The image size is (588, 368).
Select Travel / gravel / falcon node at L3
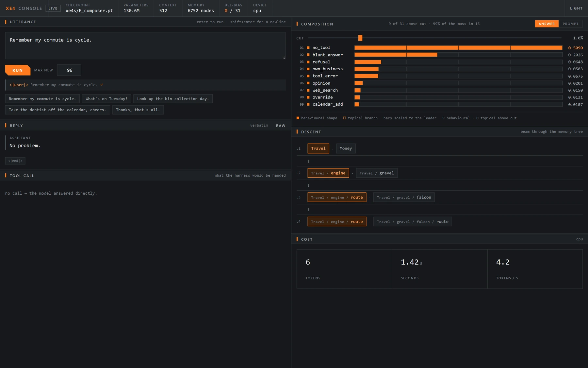tap(404, 197)
